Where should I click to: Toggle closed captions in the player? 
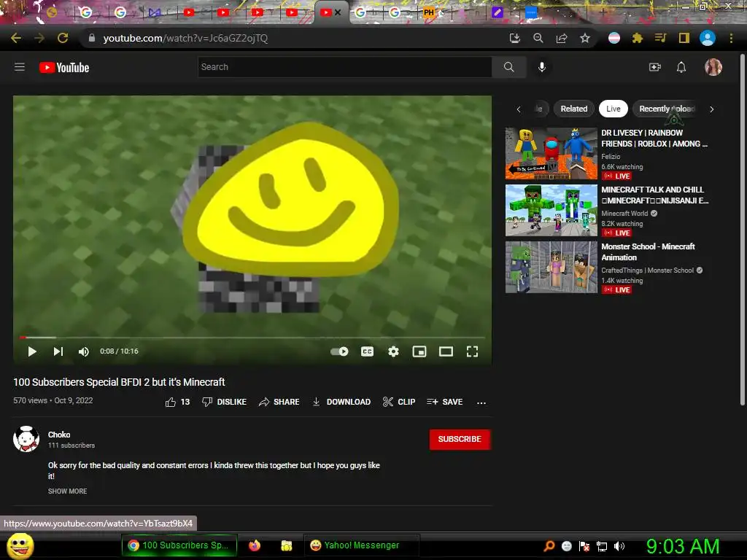pos(368,351)
